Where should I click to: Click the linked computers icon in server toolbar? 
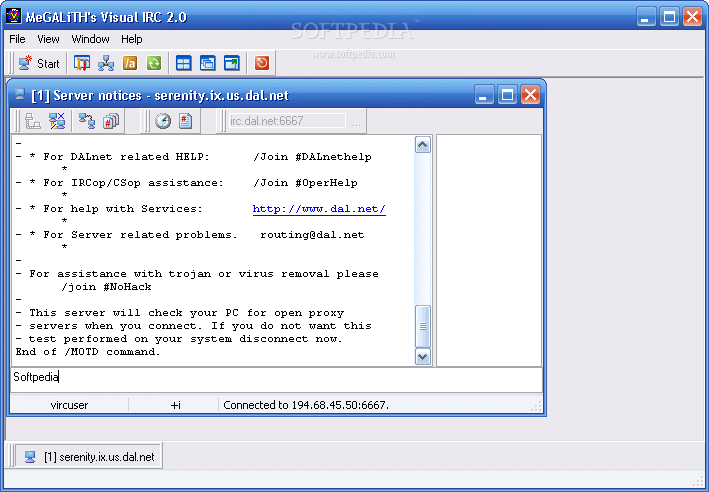pyautogui.click(x=87, y=121)
